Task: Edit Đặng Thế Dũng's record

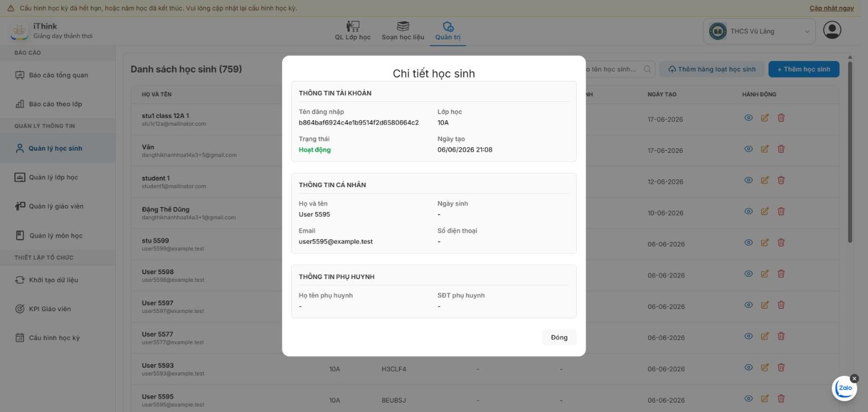Action: click(764, 212)
